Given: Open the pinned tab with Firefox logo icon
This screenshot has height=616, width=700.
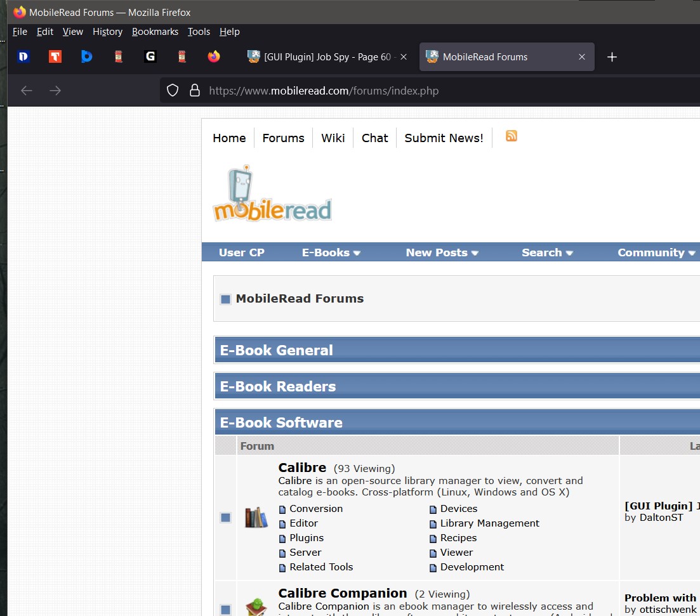Looking at the screenshot, I should [214, 56].
